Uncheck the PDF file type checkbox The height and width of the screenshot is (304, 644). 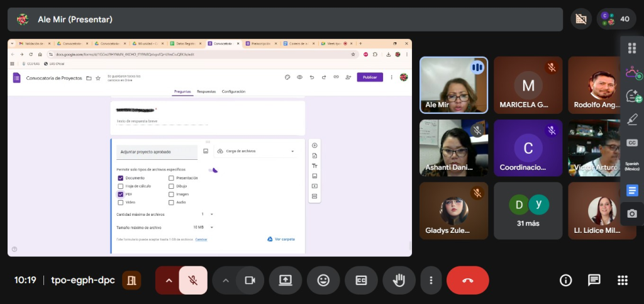point(121,194)
